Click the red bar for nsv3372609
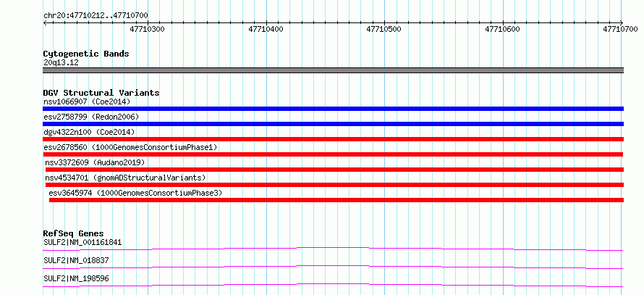Screen dimensions: 644x295 (x=335, y=170)
